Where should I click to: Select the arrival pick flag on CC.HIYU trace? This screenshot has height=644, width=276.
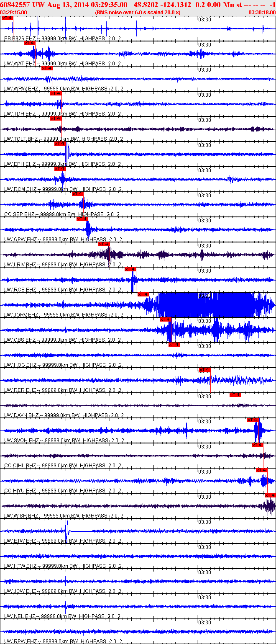[262, 470]
